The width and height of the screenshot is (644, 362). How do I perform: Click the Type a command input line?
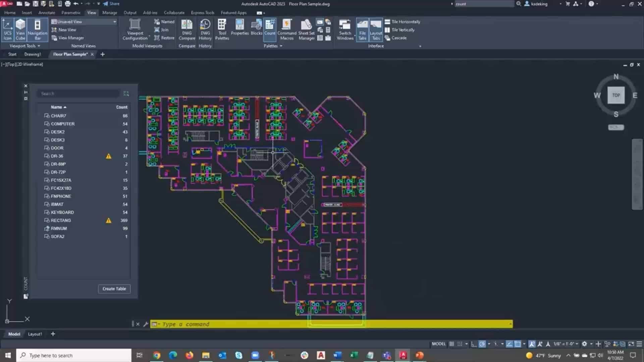coord(331,324)
